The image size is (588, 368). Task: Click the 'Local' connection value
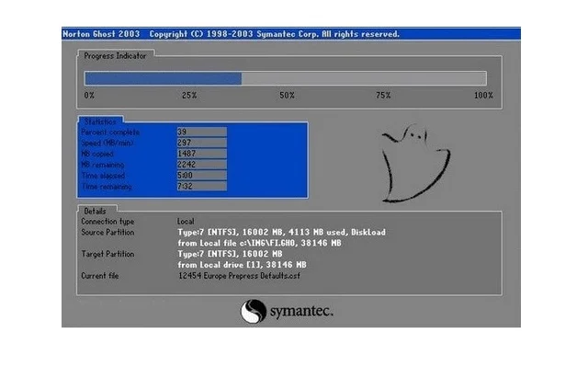tap(186, 222)
